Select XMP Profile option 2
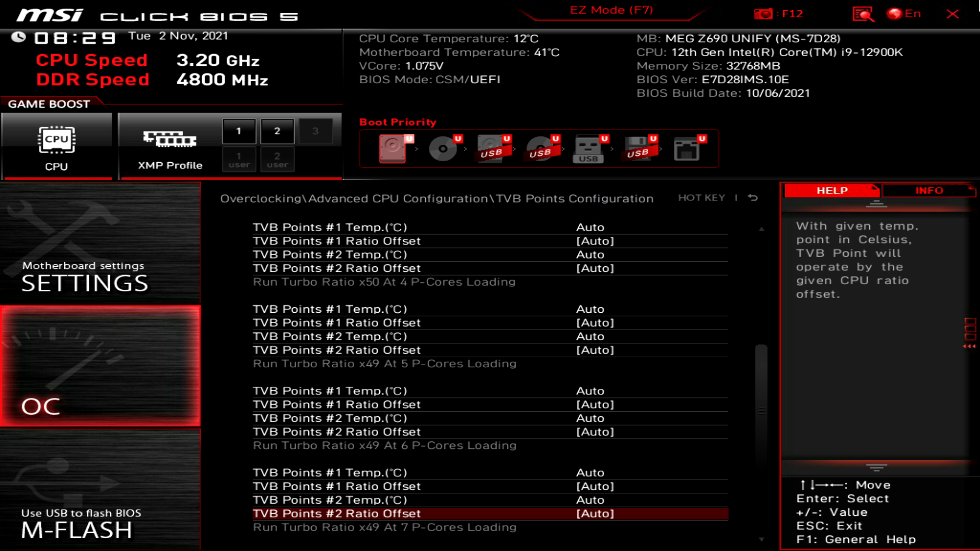Viewport: 980px width, 551px height. (x=277, y=131)
